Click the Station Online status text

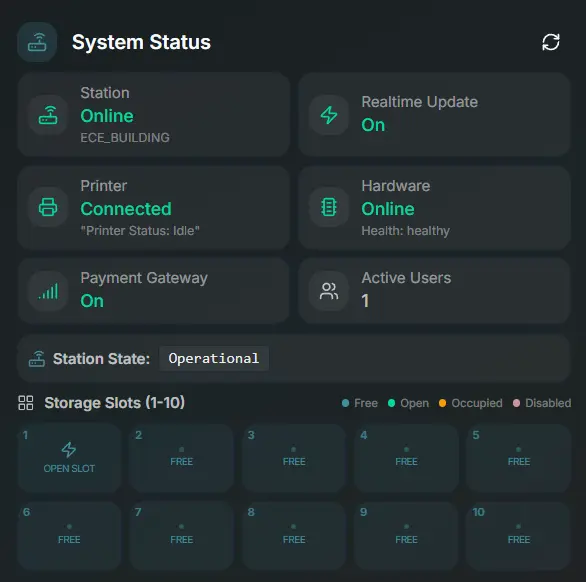point(107,116)
